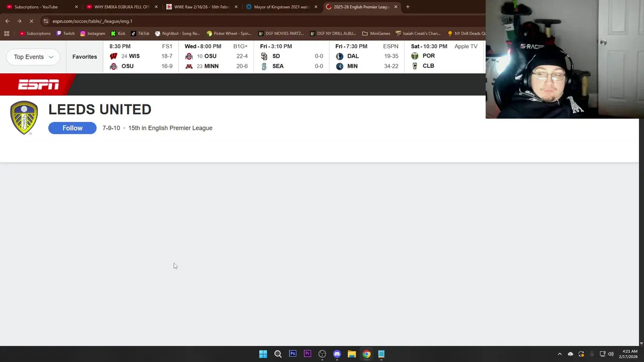Open Isaiah Creati's Channel bookmark
Viewport: 644px width, 362px height.
[x=418, y=34]
